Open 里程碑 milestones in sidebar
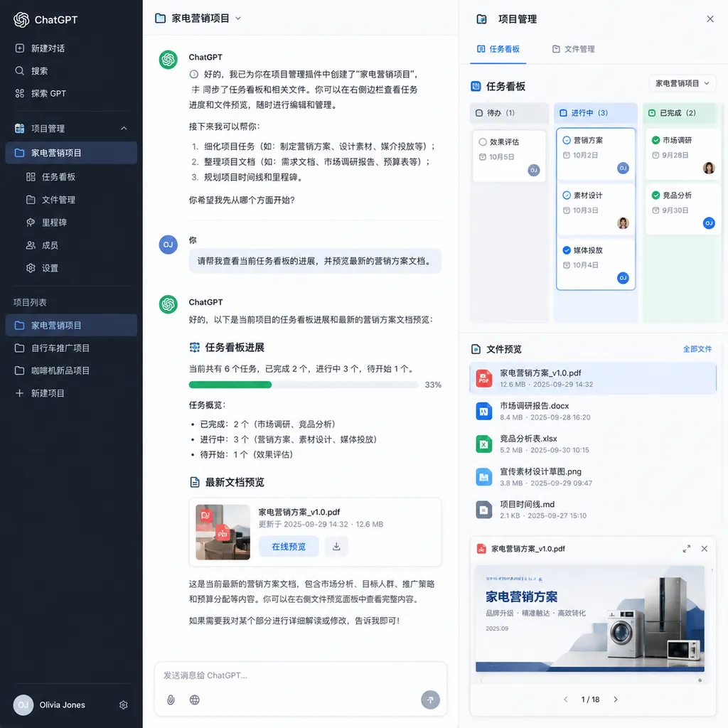Viewport: 728px width, 728px height. coord(47,223)
